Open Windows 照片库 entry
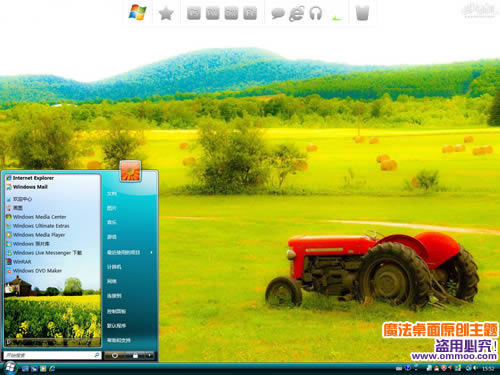This screenshot has height=375, width=500. pos(28,244)
